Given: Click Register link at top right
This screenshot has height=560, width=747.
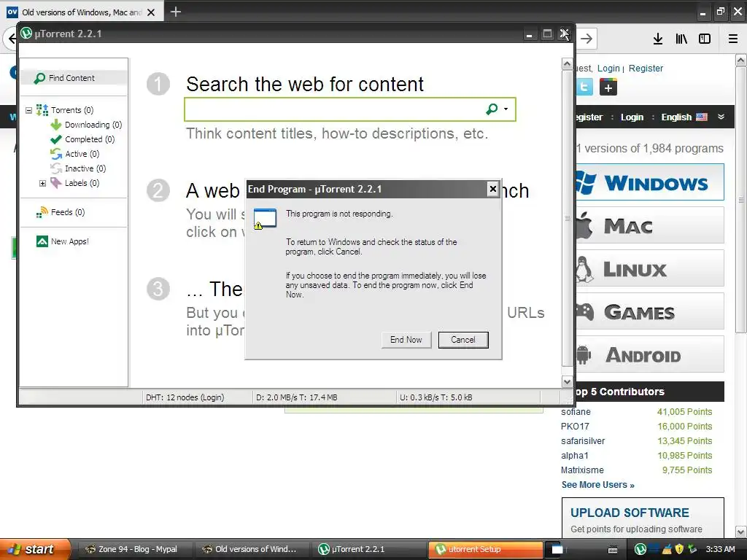Looking at the screenshot, I should pyautogui.click(x=646, y=68).
